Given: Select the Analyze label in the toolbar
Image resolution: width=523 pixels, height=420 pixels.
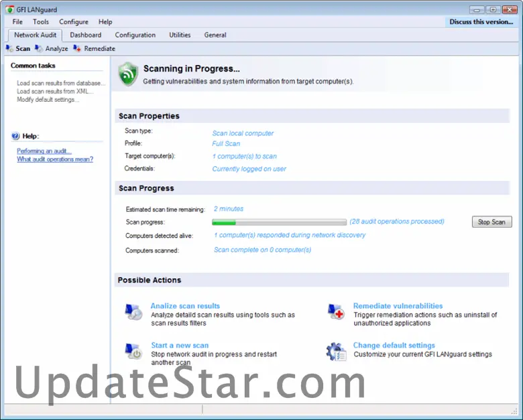Looking at the screenshot, I should pyautogui.click(x=57, y=49).
